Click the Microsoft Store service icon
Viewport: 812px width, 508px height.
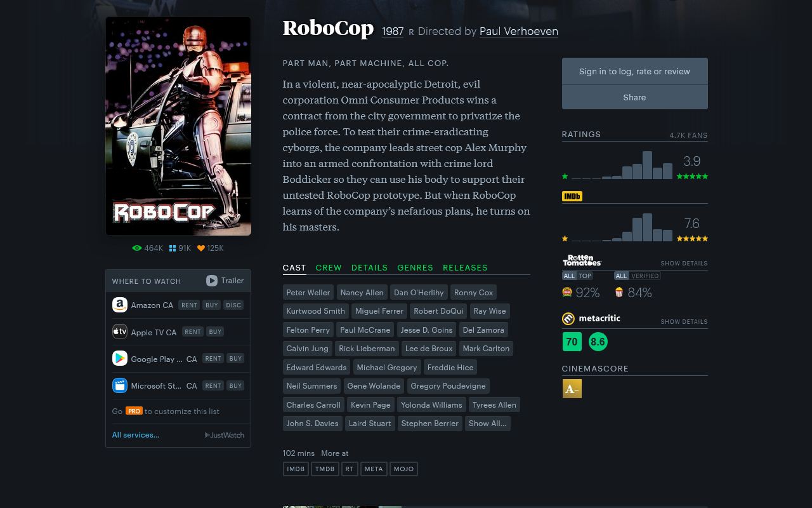click(120, 385)
